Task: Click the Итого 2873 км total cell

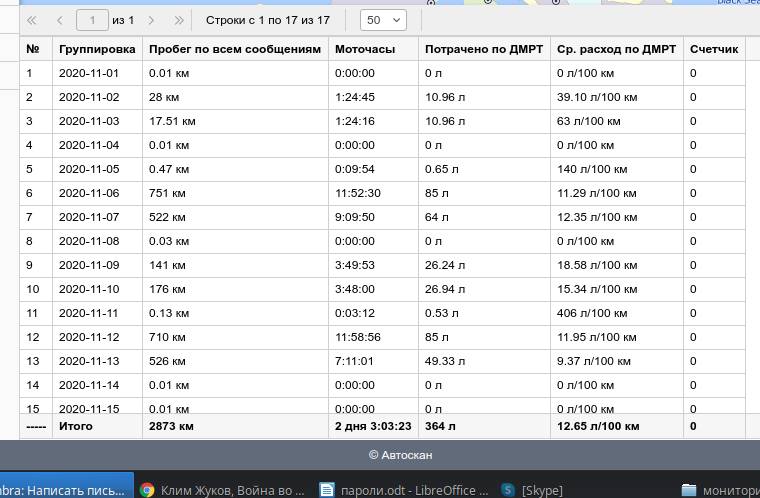Action: tap(170, 426)
